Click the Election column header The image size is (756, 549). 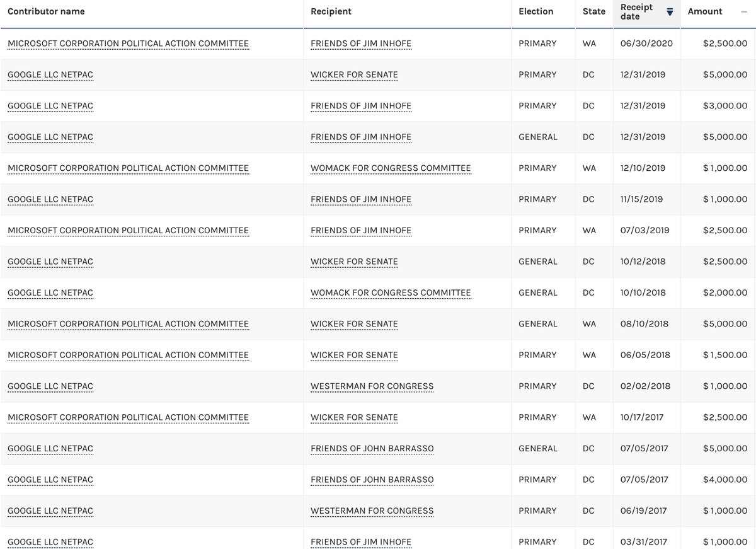tap(535, 11)
